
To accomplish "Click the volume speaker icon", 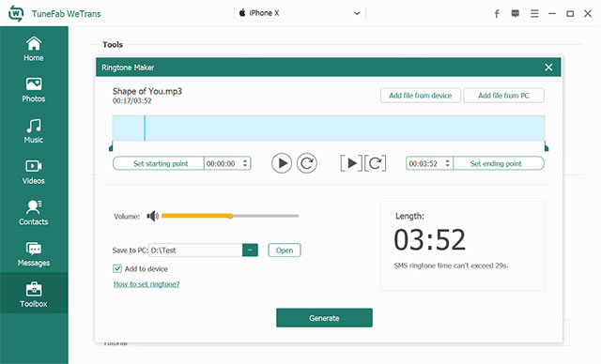I will coord(152,217).
